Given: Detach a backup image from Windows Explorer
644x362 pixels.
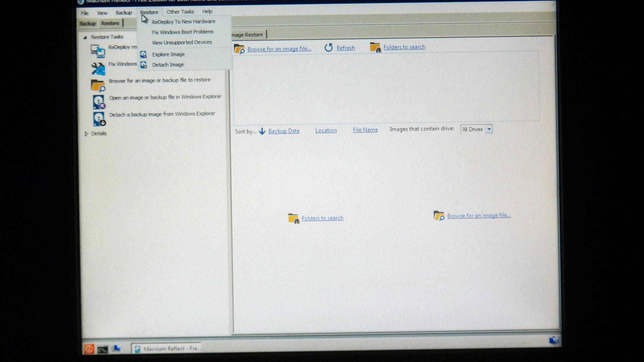Looking at the screenshot, I should [162, 114].
